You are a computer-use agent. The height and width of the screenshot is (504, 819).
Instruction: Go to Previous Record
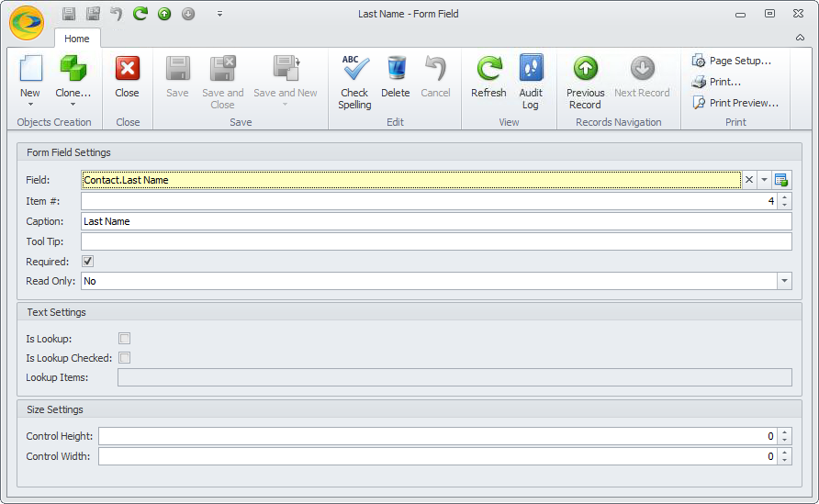point(586,83)
